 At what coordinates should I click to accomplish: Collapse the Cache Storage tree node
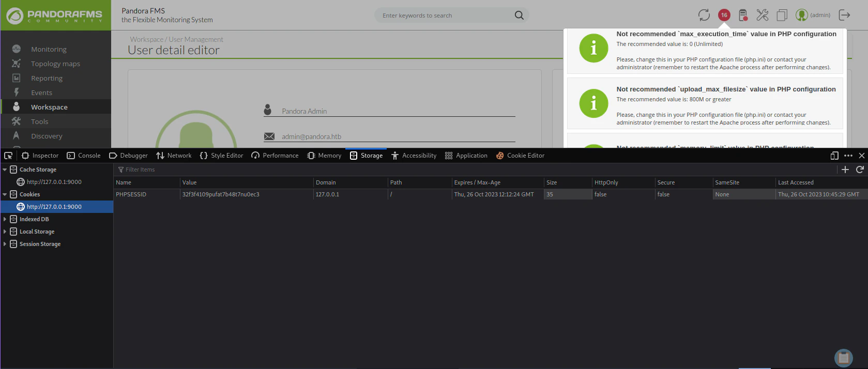click(5, 170)
